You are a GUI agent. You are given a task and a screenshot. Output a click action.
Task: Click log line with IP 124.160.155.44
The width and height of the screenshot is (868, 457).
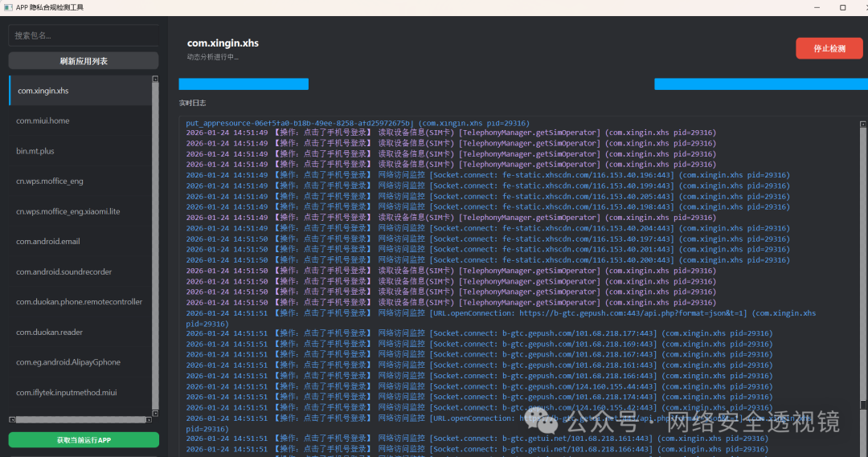479,387
